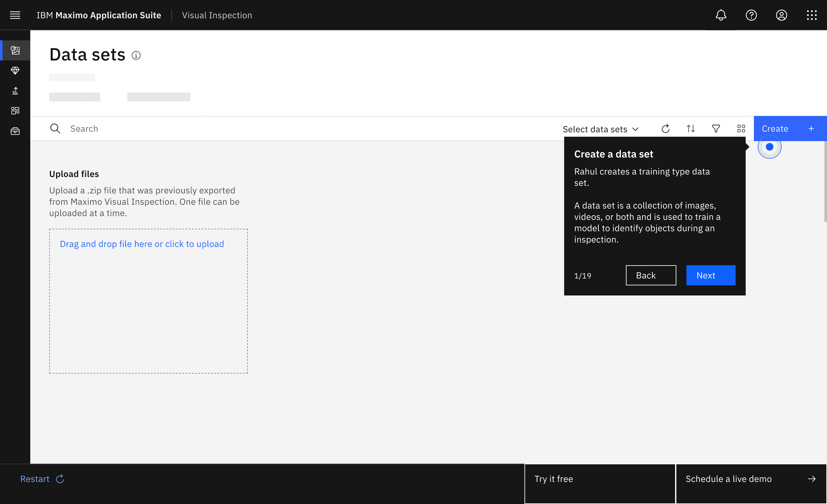Open the app switcher grid icon
827x504 pixels.
(812, 15)
